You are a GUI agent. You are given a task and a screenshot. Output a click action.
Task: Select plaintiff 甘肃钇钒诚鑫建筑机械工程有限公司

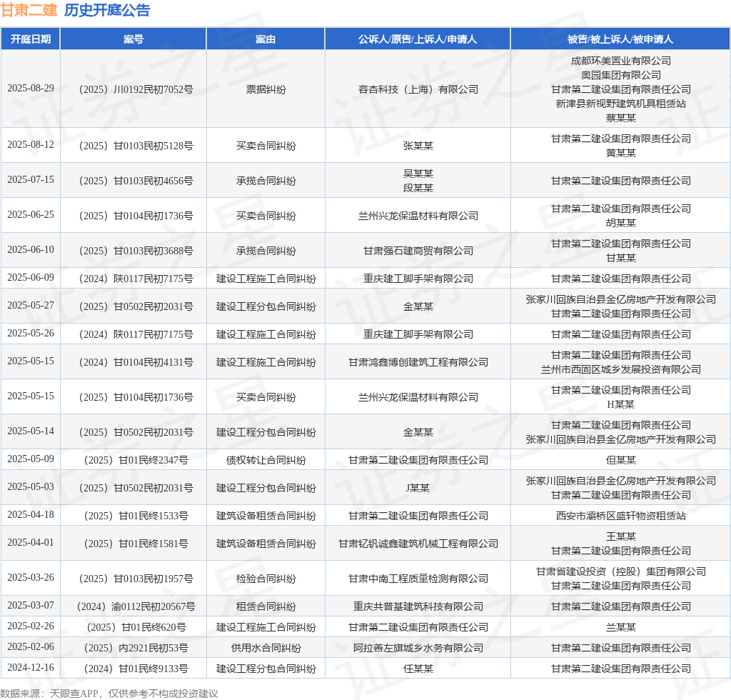click(418, 544)
